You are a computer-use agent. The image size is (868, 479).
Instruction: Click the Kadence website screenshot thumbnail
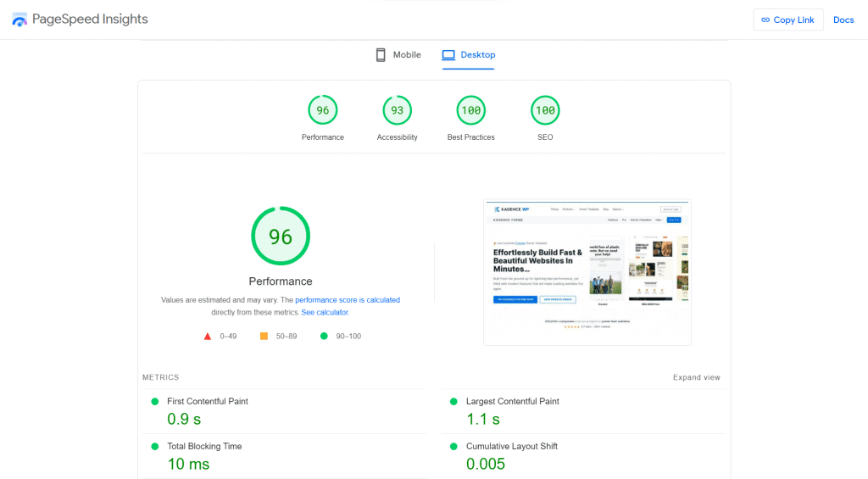pyautogui.click(x=587, y=271)
